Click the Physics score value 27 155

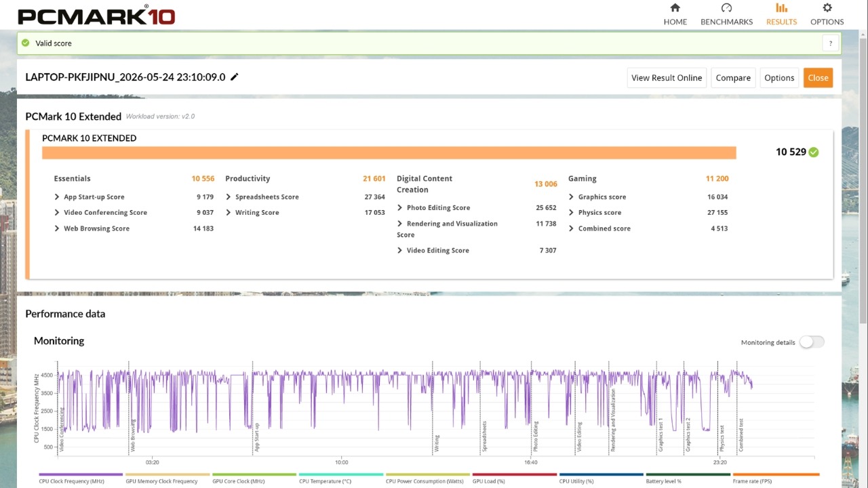[x=717, y=213]
